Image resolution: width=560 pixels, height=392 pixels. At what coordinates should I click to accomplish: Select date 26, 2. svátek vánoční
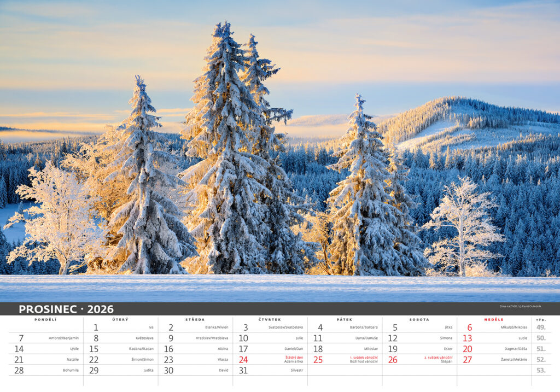click(x=393, y=360)
